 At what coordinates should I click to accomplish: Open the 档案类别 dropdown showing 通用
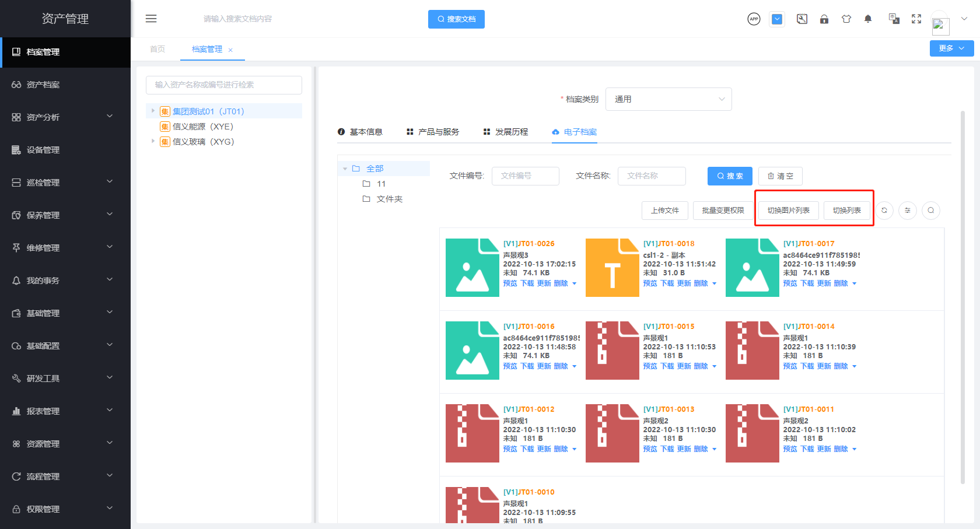pyautogui.click(x=668, y=99)
